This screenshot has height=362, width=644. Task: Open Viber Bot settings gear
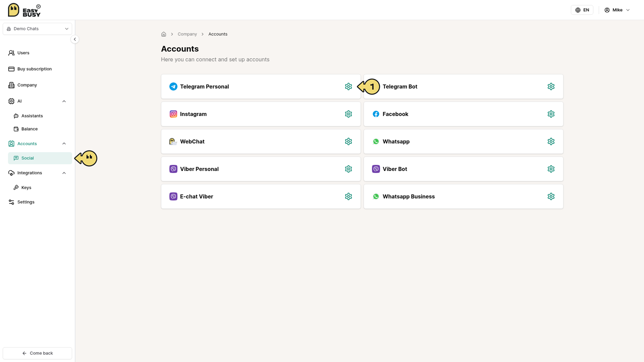coord(551,169)
